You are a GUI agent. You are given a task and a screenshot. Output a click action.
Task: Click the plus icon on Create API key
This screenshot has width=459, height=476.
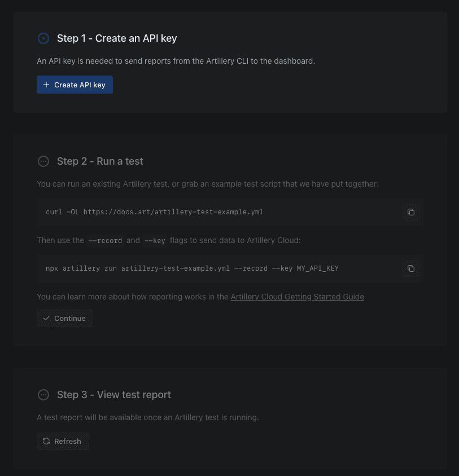[x=46, y=85]
